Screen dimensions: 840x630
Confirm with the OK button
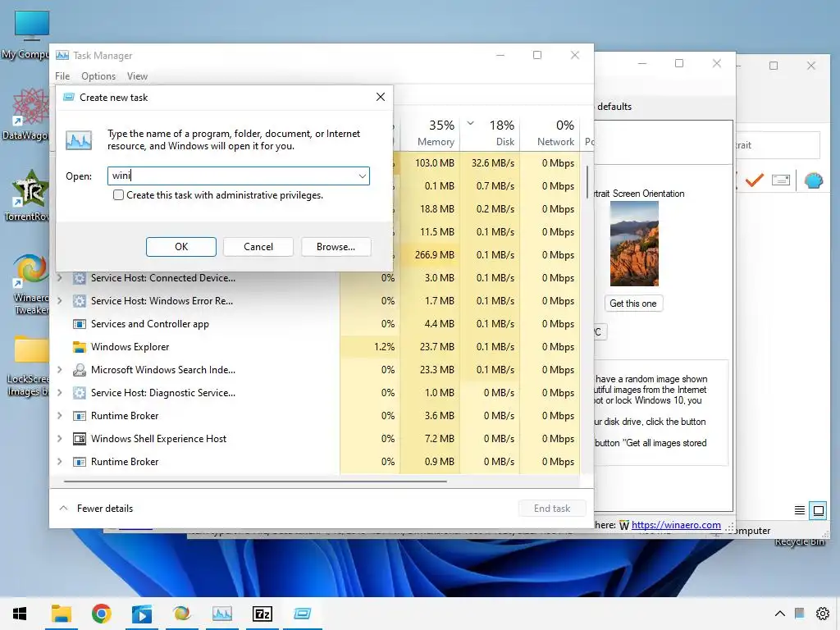tap(181, 247)
